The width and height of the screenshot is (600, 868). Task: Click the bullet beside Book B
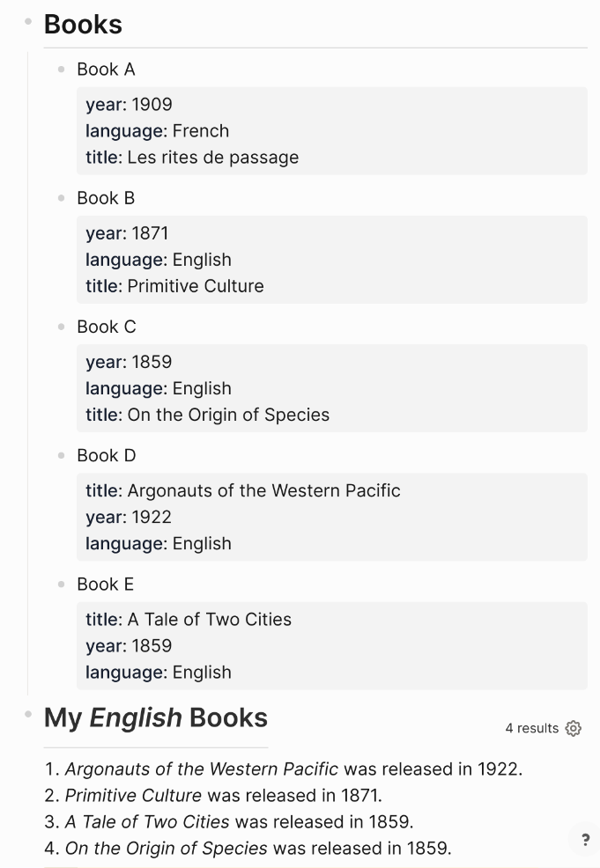pos(62,198)
